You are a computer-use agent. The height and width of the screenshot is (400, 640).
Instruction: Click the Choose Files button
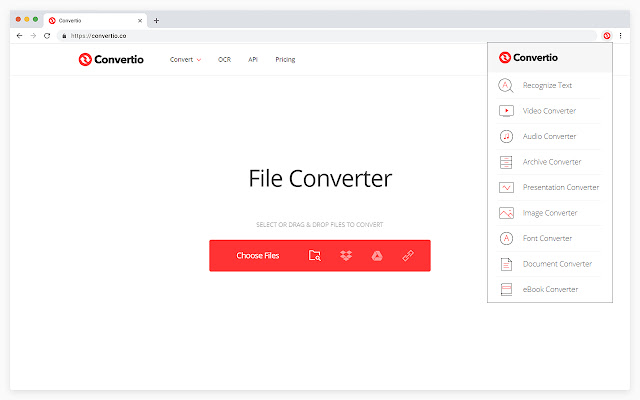pyautogui.click(x=258, y=256)
